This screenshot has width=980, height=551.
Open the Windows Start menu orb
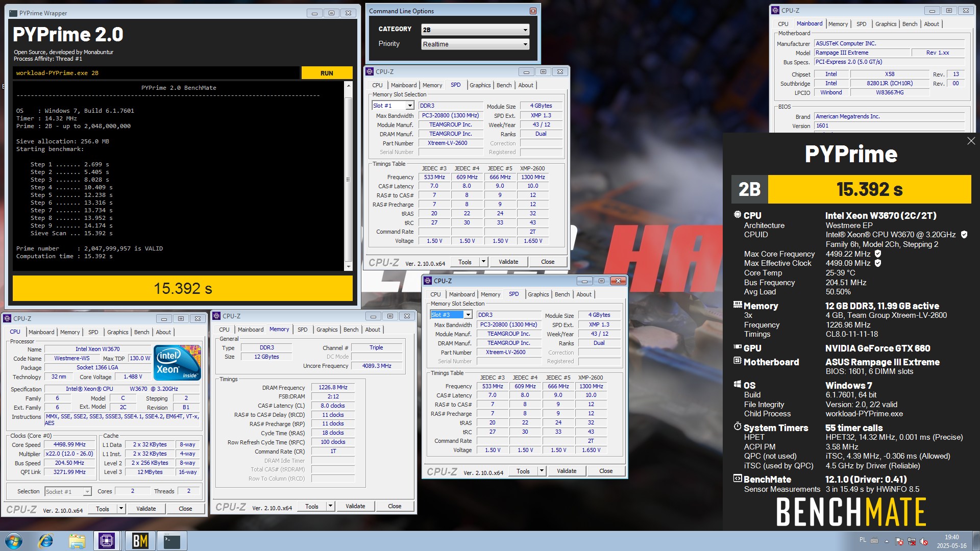(x=13, y=541)
